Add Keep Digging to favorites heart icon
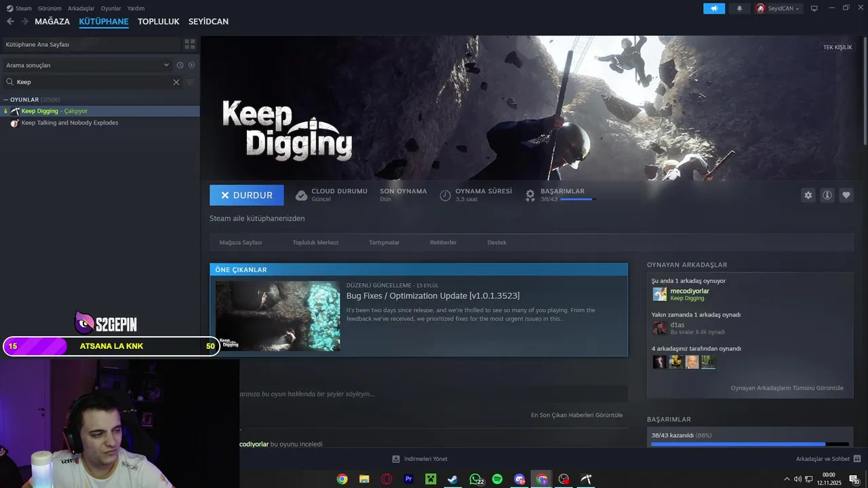 coord(846,195)
